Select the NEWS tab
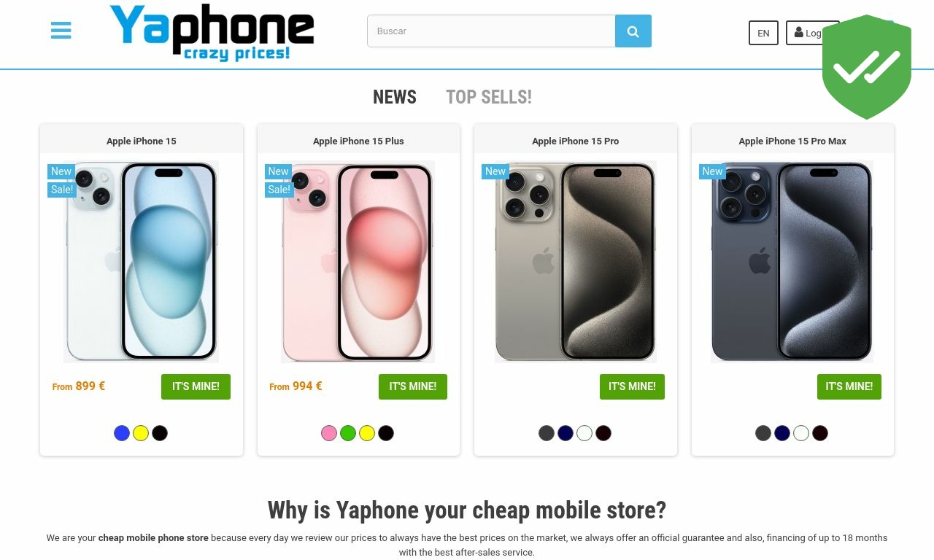 click(x=395, y=97)
